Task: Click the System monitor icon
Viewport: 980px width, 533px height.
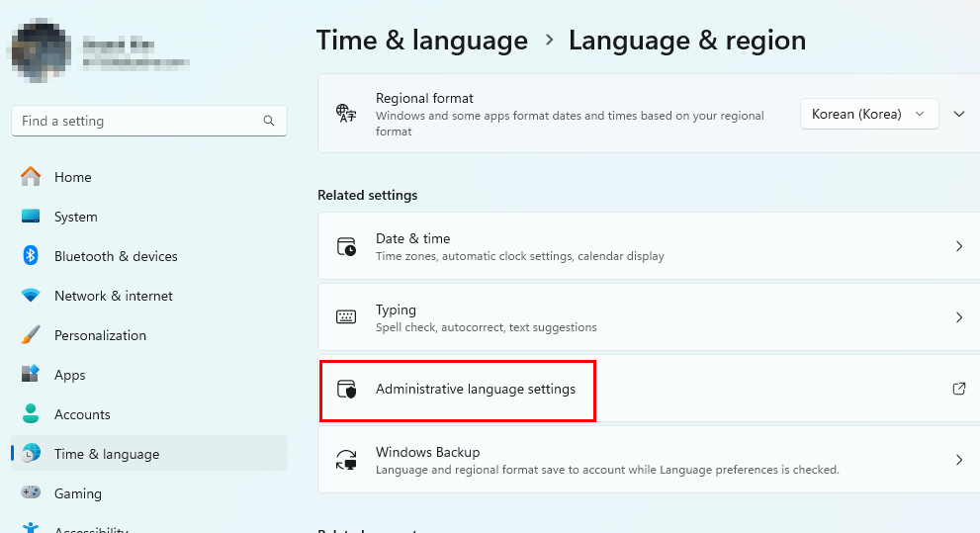Action: pos(30,217)
